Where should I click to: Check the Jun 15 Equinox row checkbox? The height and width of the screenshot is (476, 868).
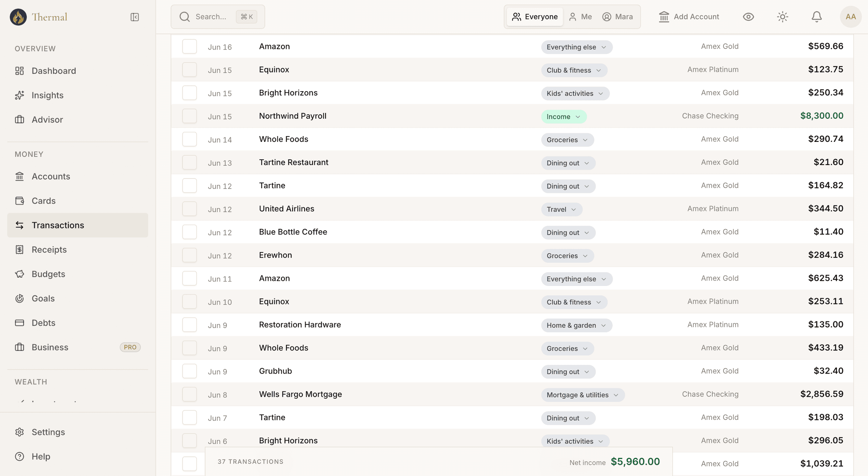(190, 69)
